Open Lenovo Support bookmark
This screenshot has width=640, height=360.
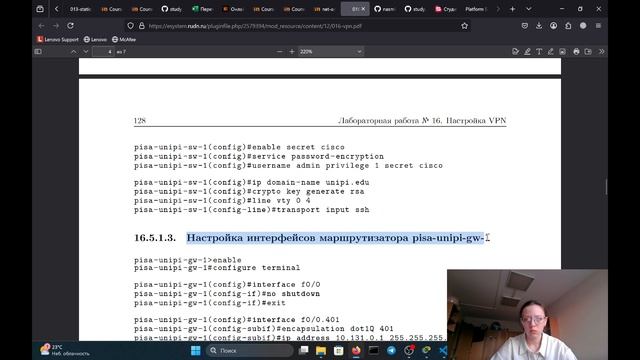(x=58, y=40)
